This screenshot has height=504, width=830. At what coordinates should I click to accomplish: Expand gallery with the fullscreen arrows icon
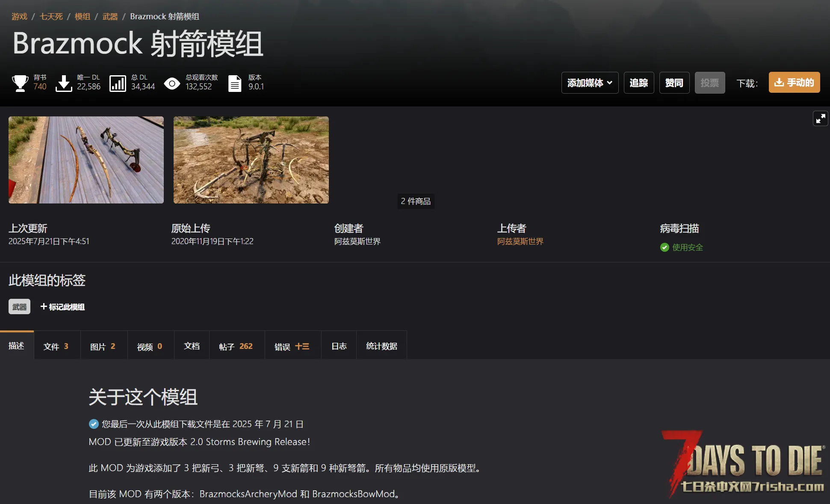(x=820, y=118)
